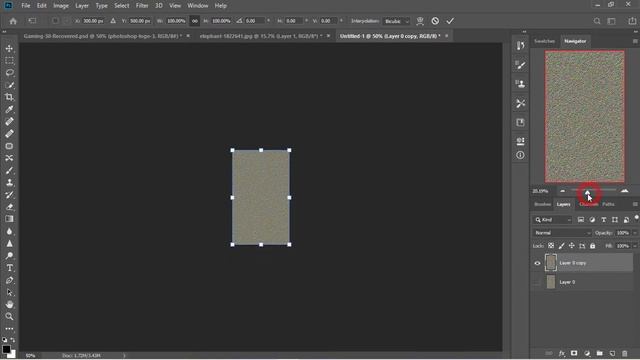Add a layer style with the fx icon

pos(562,353)
